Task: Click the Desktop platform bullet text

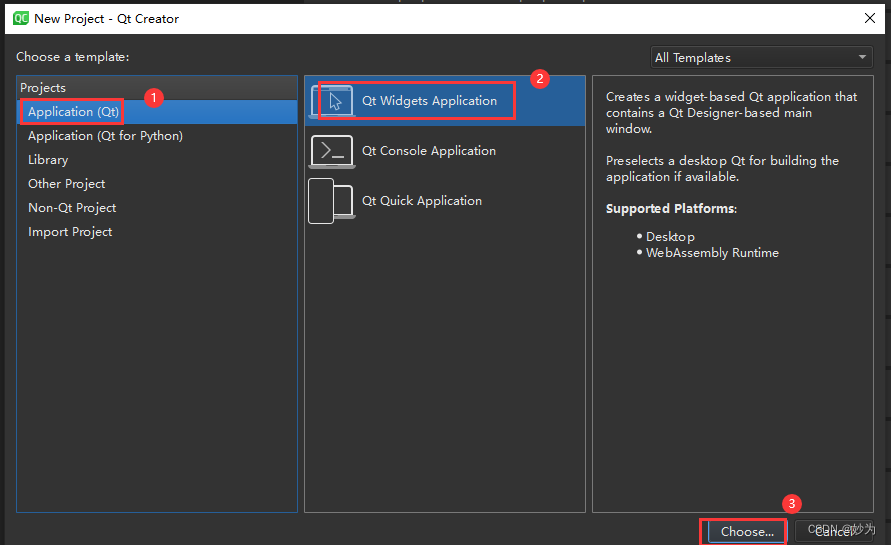Action: 670,236
